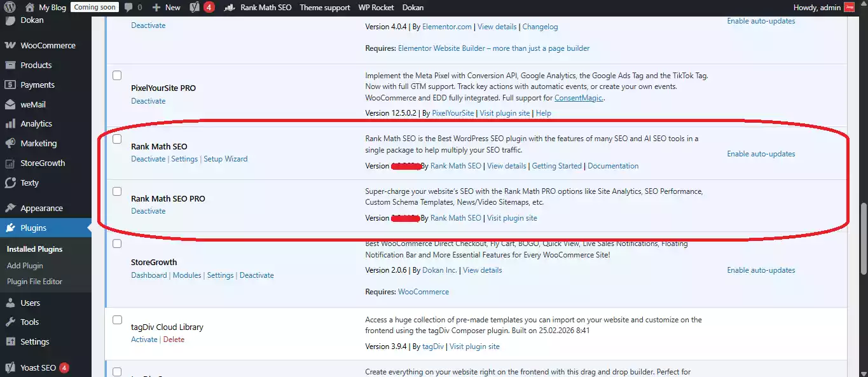Image resolution: width=868 pixels, height=377 pixels.
Task: Click the PixelYourSite PRO plugin name
Action: [163, 88]
